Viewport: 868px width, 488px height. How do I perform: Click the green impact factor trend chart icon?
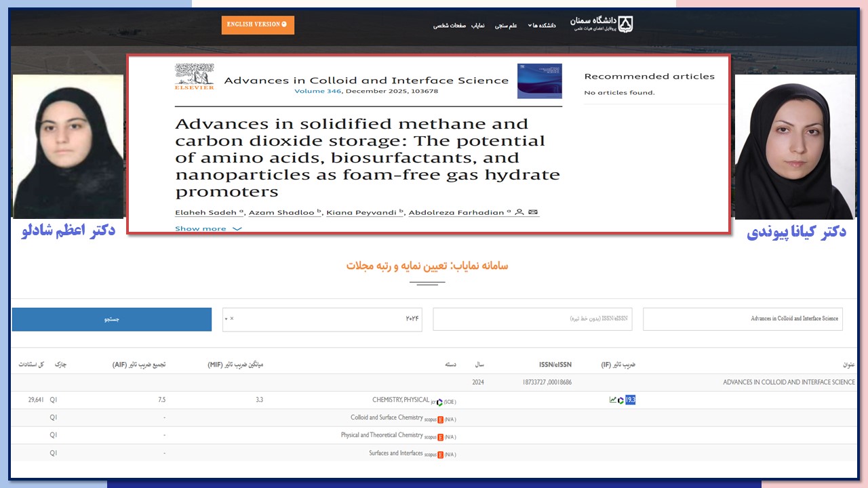tap(613, 400)
